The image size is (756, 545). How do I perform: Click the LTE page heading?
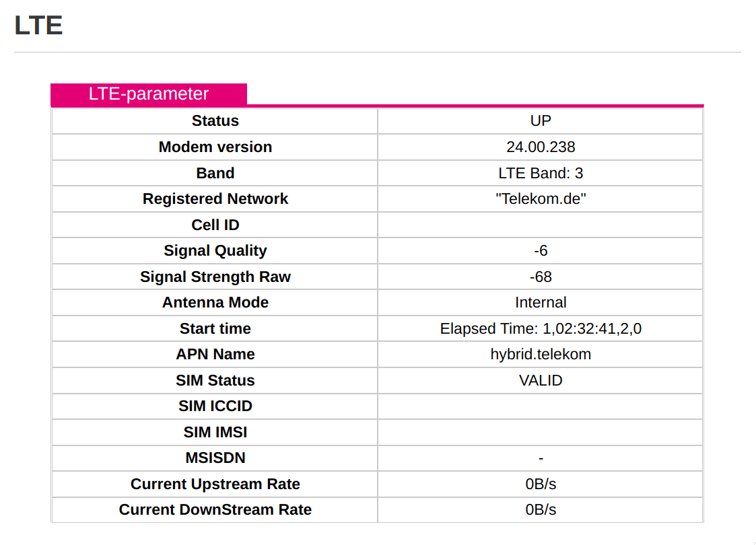tap(38, 26)
